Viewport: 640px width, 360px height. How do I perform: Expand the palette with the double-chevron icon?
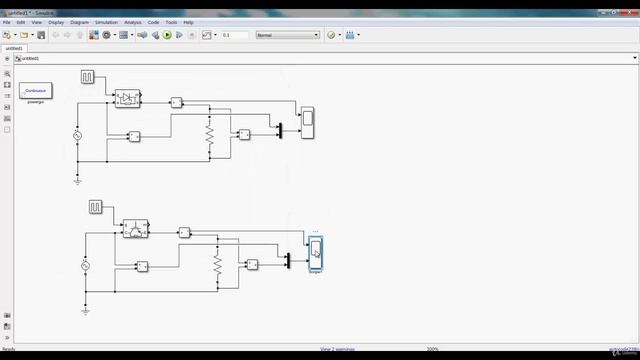tap(7, 338)
